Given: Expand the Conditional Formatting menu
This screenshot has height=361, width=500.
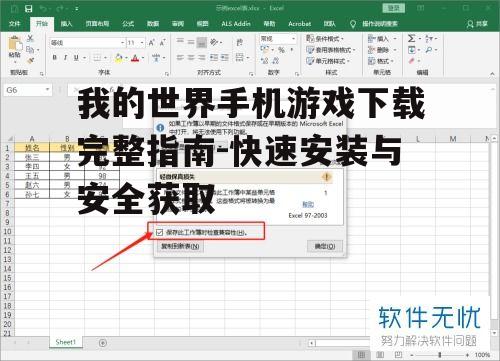Looking at the screenshot, I should click(x=325, y=39).
